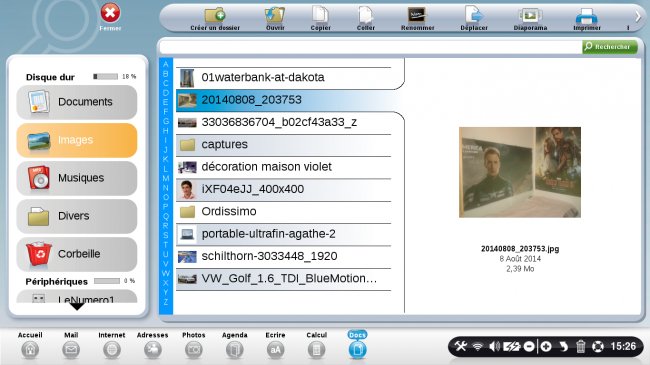Jump to letter S in alphabet index

[x=165, y=235]
